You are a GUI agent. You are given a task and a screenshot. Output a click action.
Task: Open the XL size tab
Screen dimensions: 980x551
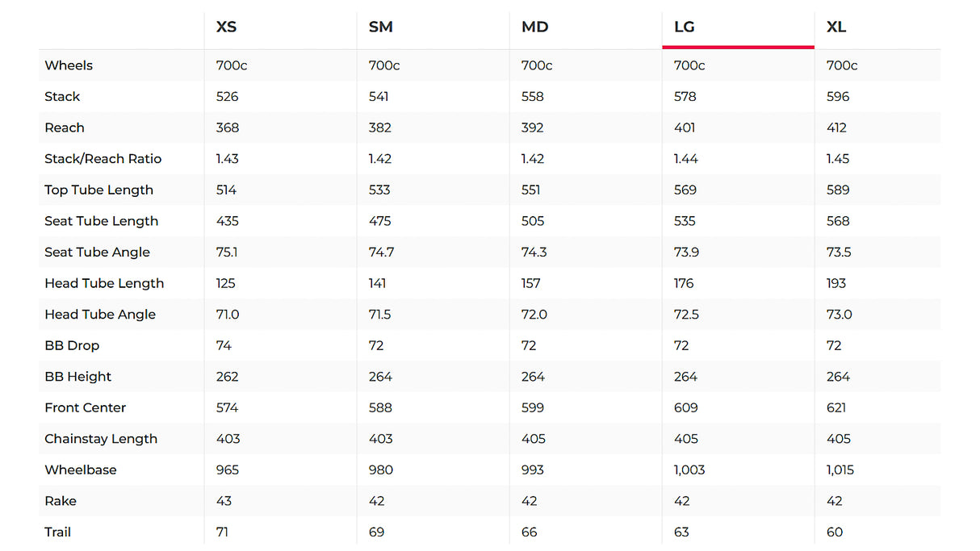click(836, 27)
